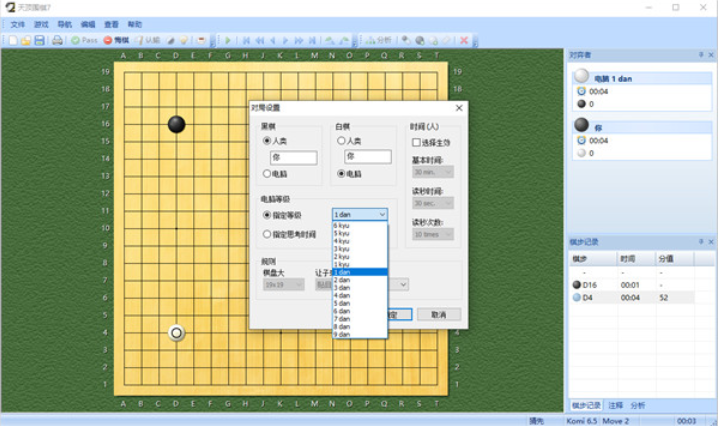The height and width of the screenshot is (426, 718).
Task: Click the Save disk icon in toolbar
Action: (39, 40)
